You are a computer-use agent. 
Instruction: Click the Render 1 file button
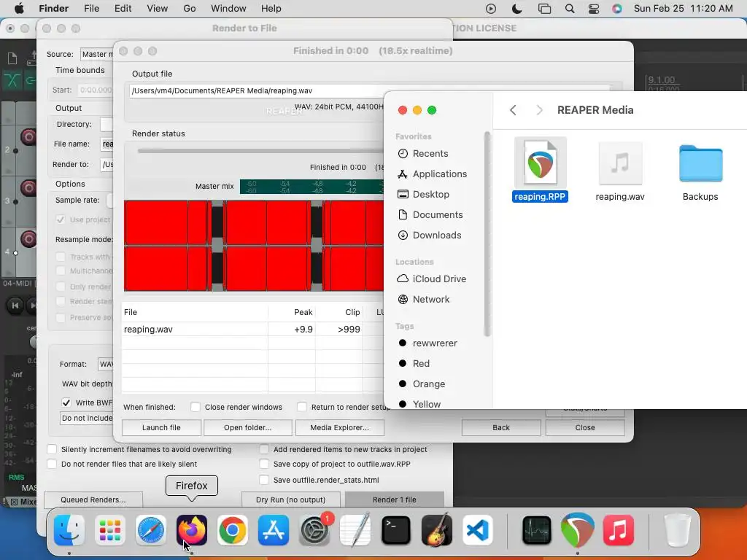coord(395,499)
